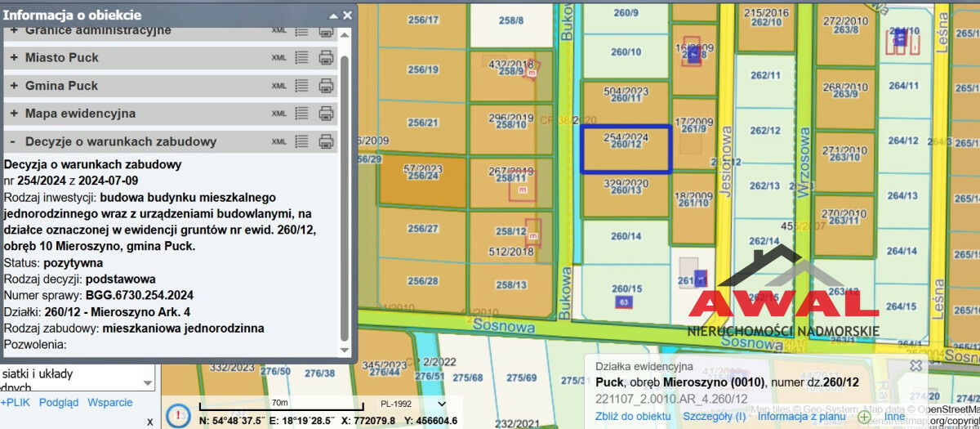Screen dimensions: 980x429
Task: Click case number BGG.6730.254.2024
Action: 139,295
